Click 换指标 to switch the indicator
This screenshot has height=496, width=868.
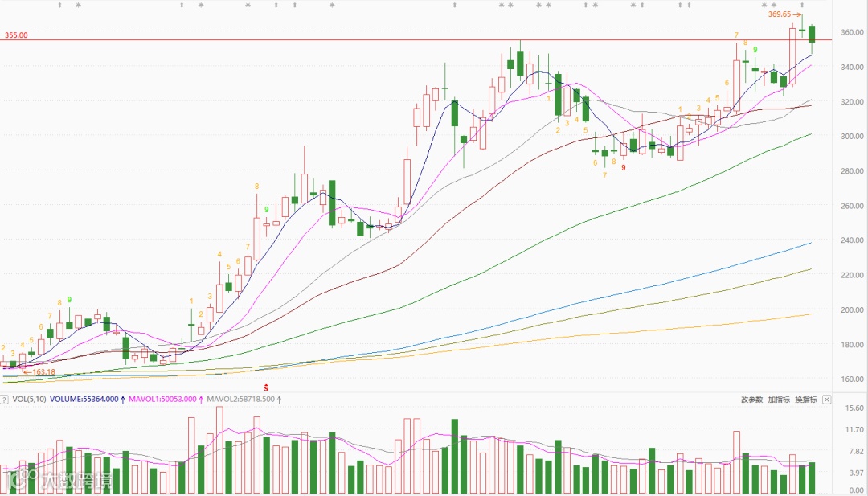click(806, 400)
